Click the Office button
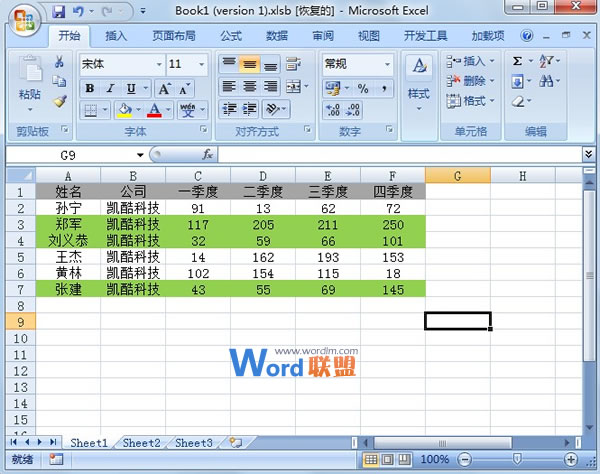600x474 pixels. coord(24,19)
